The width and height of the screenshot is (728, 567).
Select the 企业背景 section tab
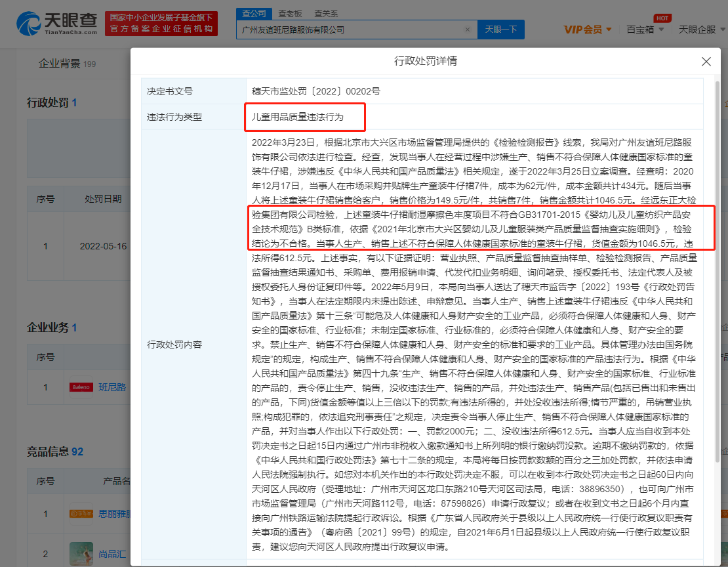coord(59,64)
